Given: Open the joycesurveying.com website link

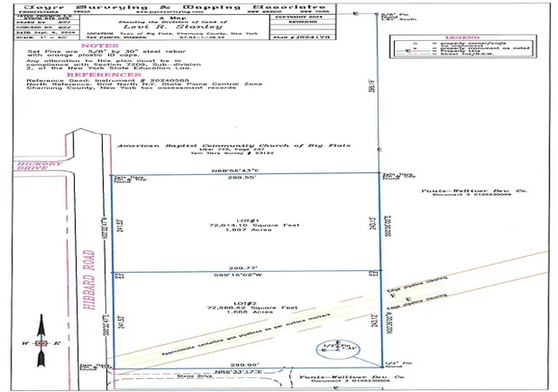Looking at the screenshot, I should (x=167, y=11).
